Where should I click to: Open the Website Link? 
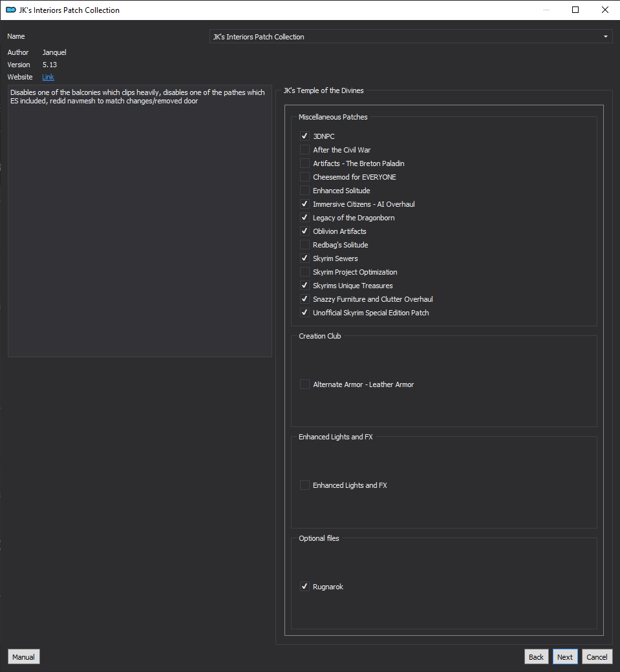48,77
